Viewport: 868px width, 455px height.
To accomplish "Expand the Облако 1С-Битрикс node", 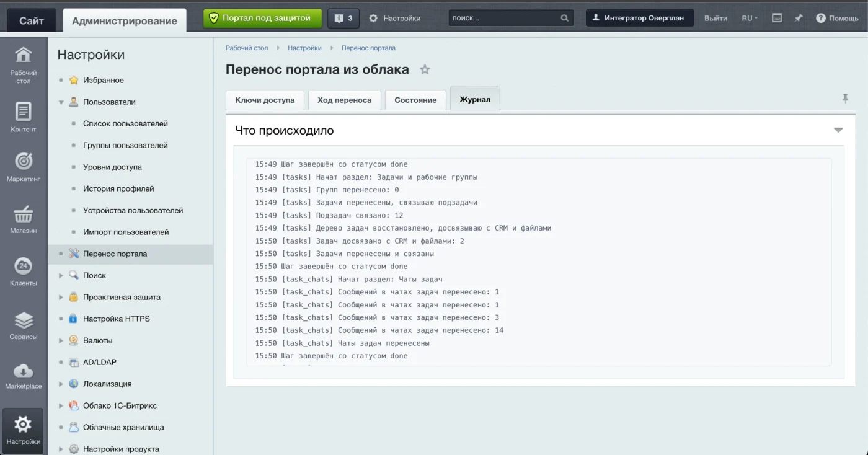I will [x=61, y=405].
